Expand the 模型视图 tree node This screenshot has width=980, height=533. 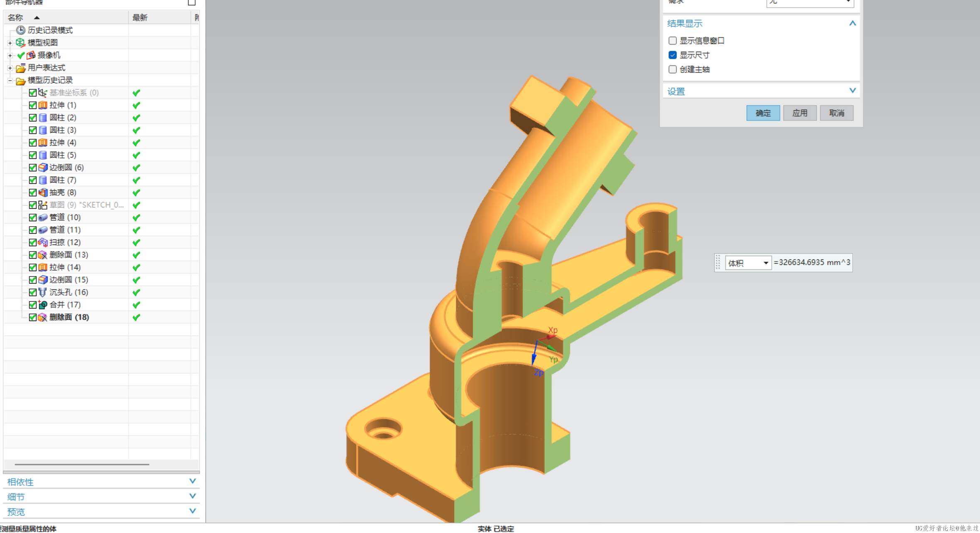click(x=10, y=42)
